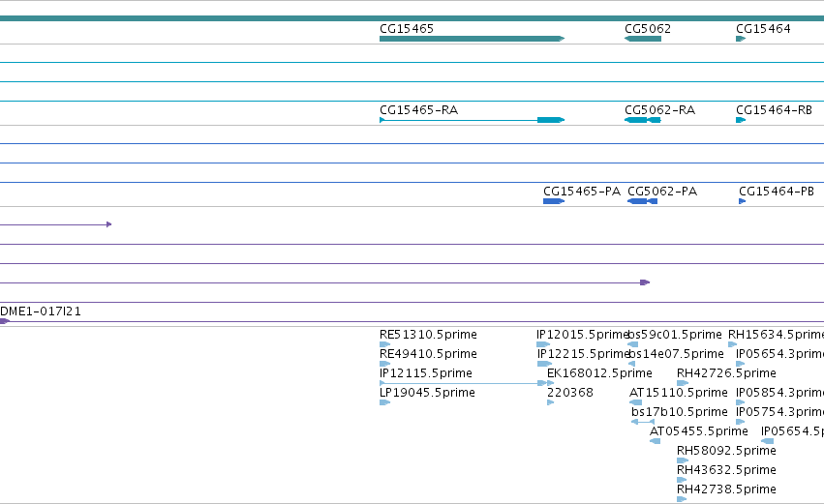The height and width of the screenshot is (504, 824).
Task: Select the bs59c01.5prime EST label
Action: 675,335
